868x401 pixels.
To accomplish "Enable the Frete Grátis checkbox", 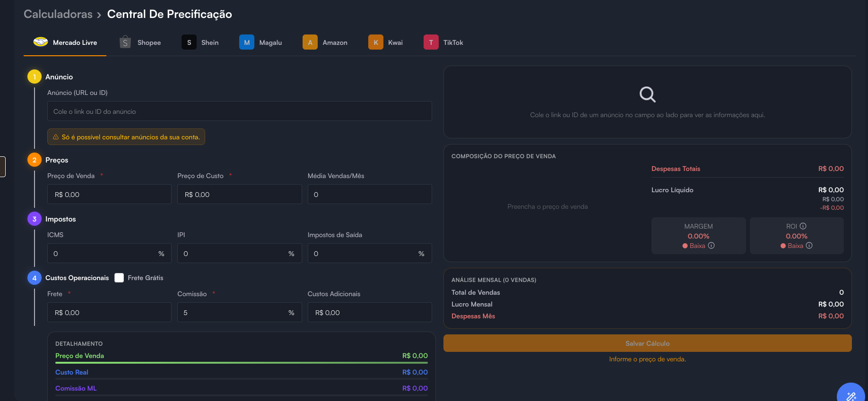I will [x=119, y=278].
